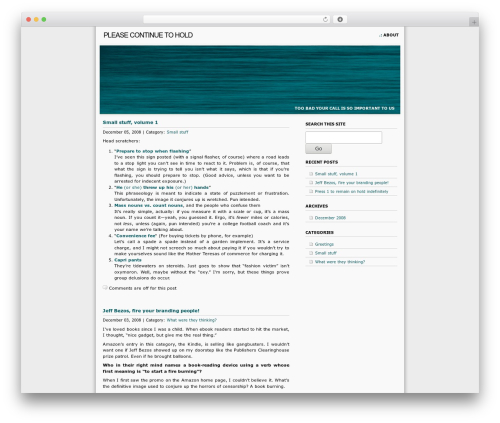Click the 'Prepare to stop when flashing' heading
The image size is (500, 423).
coord(153,151)
